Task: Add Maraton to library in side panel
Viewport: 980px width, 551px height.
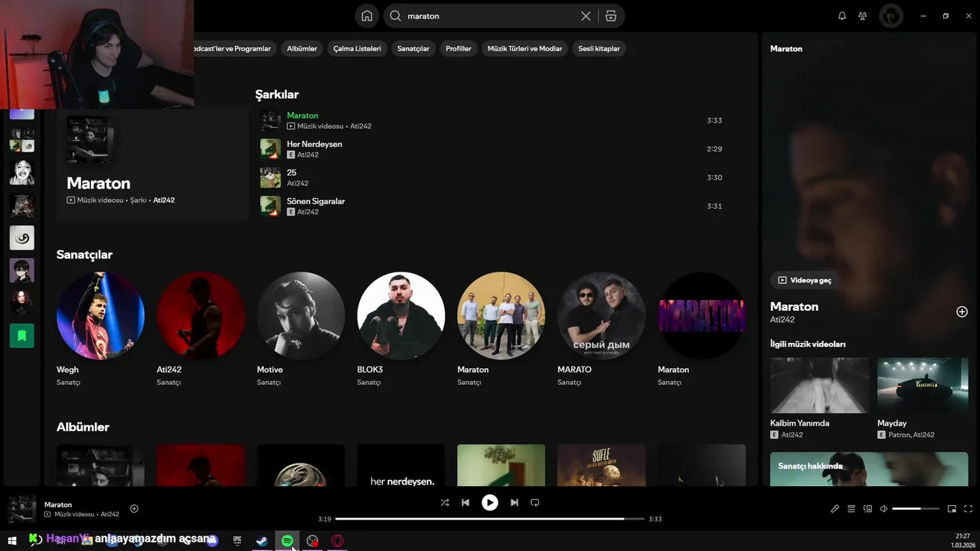Action: click(x=962, y=312)
